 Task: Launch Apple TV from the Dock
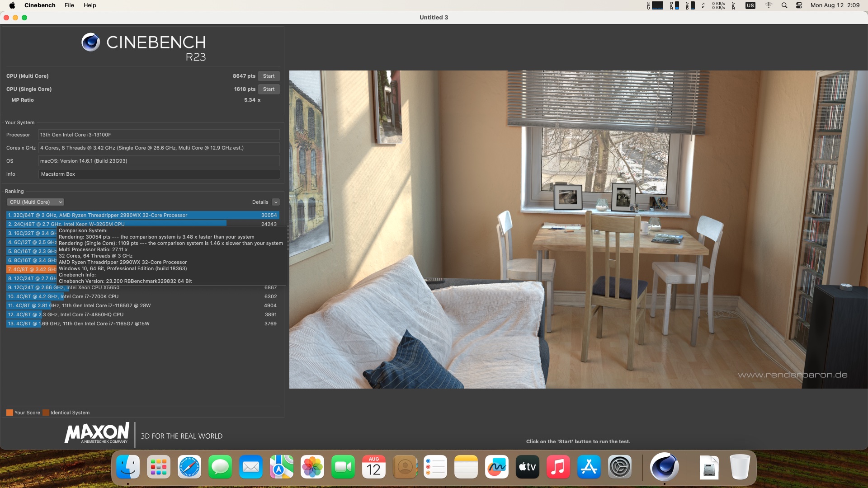tap(527, 467)
